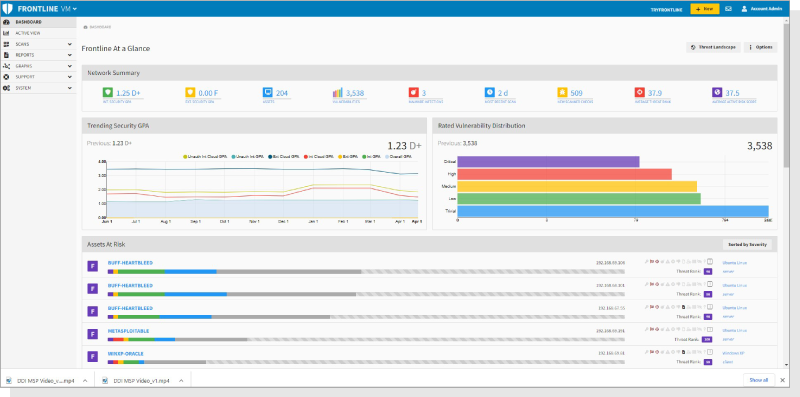Toggle Unauth Int Cloud GPA legend series
This screenshot has width=800, height=397.
point(205,157)
